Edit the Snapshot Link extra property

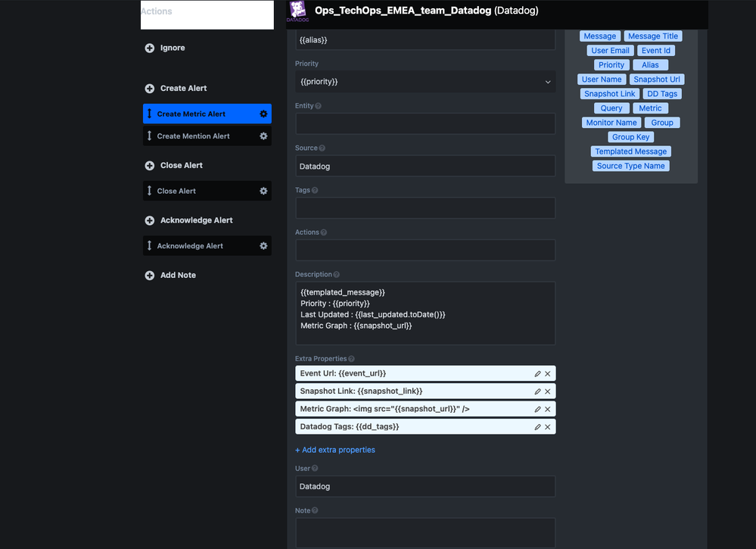[x=537, y=391]
